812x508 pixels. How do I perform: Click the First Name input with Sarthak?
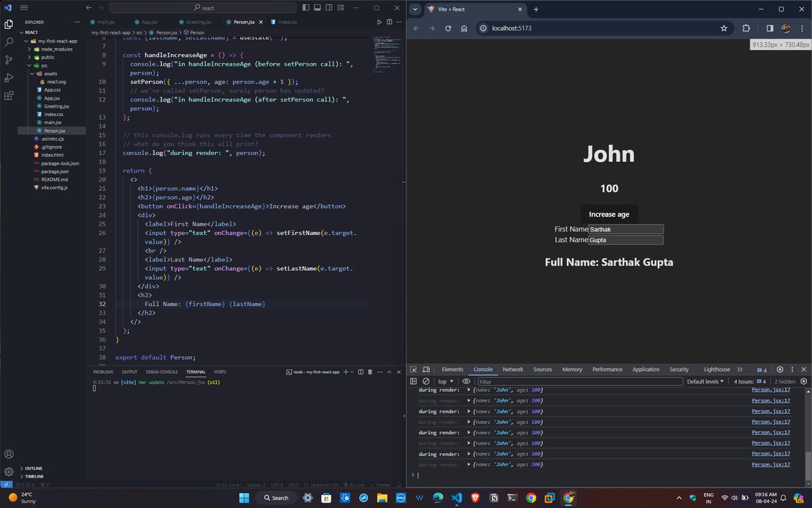tap(626, 230)
